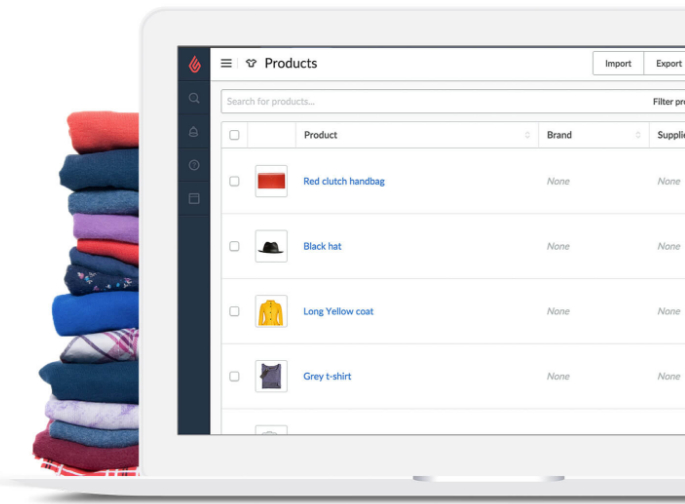Sort by the Product column arrows
Image resolution: width=685 pixels, height=504 pixels.
[x=527, y=135]
